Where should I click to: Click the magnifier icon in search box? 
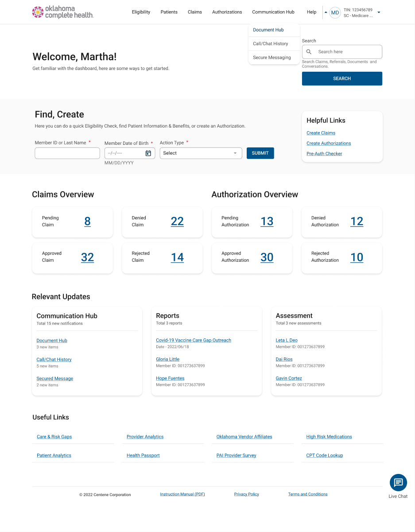[x=309, y=52]
